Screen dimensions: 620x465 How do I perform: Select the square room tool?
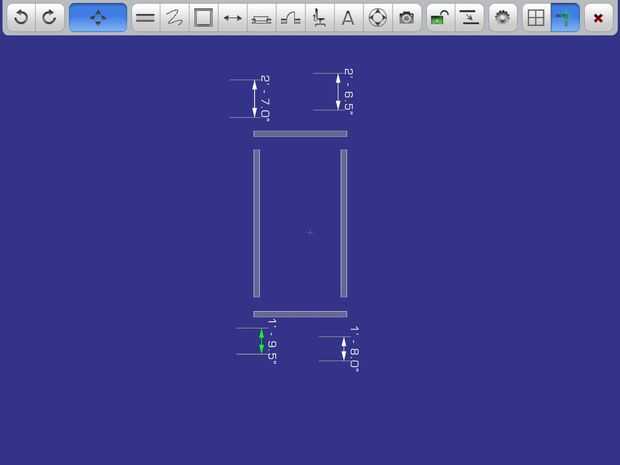pos(203,17)
